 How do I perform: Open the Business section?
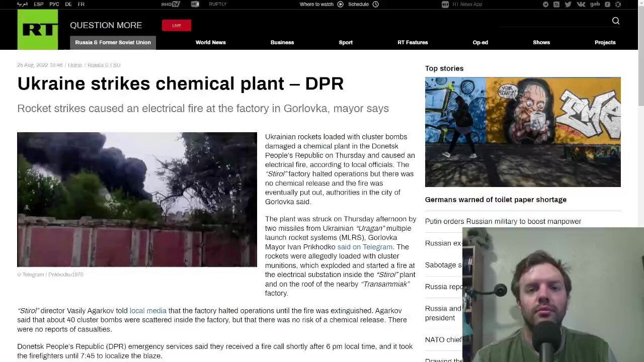(282, 42)
